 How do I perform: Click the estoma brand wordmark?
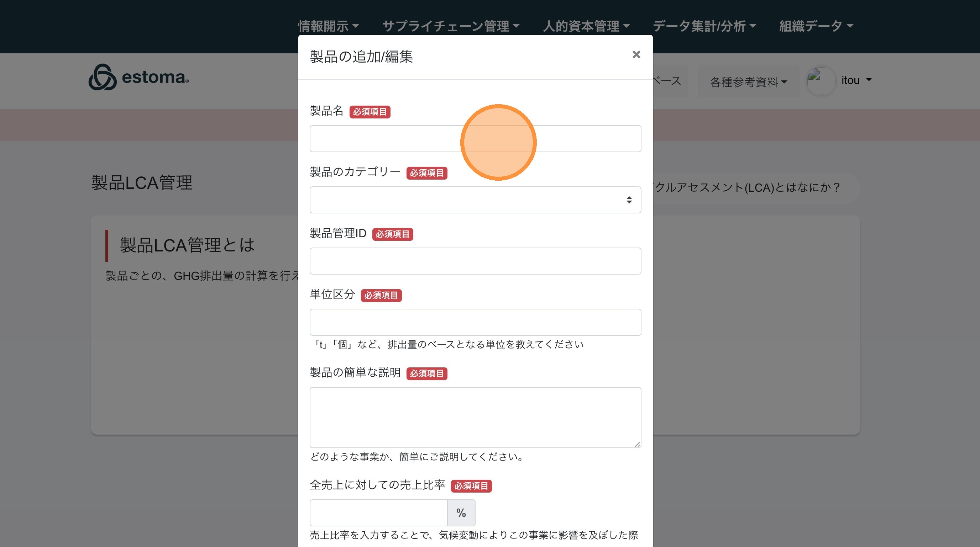tap(155, 77)
